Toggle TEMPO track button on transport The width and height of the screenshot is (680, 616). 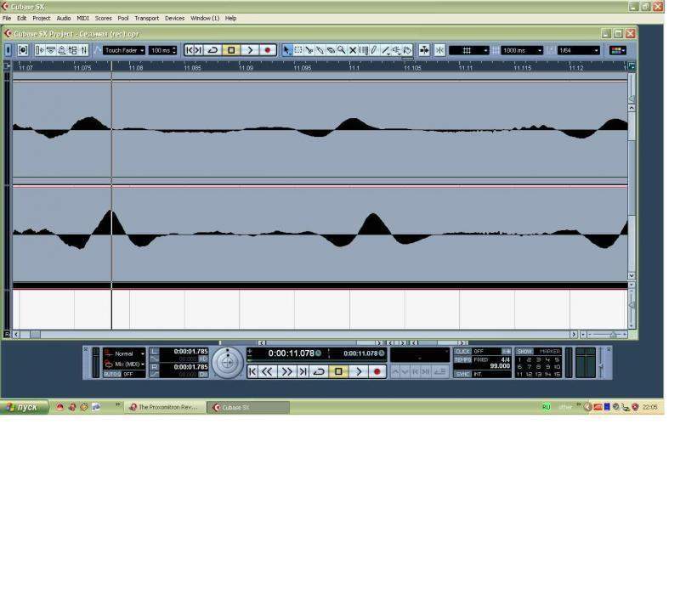(462, 359)
